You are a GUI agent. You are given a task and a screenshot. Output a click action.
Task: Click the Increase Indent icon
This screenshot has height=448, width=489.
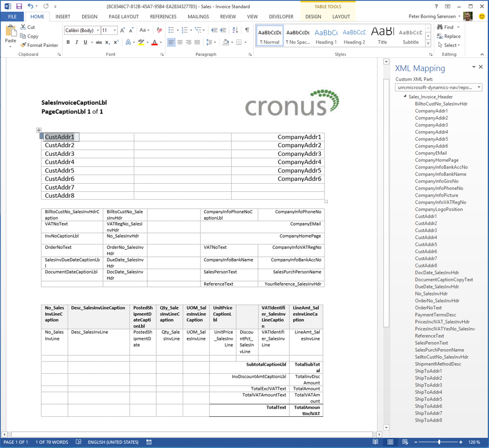pos(223,30)
